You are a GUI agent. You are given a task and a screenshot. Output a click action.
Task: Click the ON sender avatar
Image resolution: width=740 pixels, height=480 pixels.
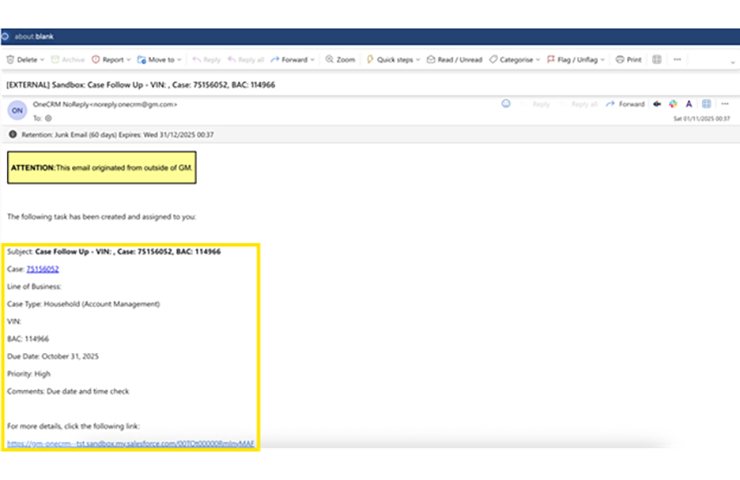click(x=18, y=110)
